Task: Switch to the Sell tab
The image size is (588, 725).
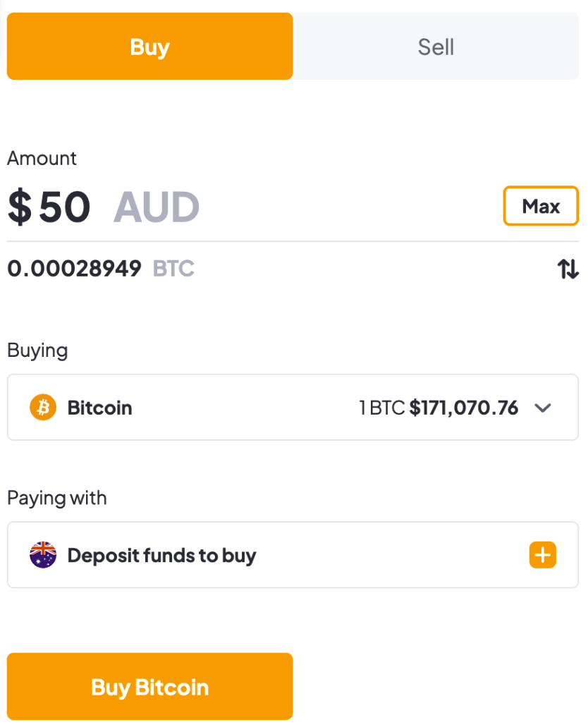Action: [x=436, y=47]
